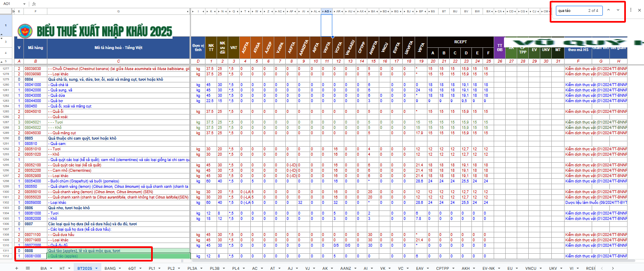This screenshot has width=644, height=271.
Task: Open the find bar more options menu
Action: coord(630,10)
